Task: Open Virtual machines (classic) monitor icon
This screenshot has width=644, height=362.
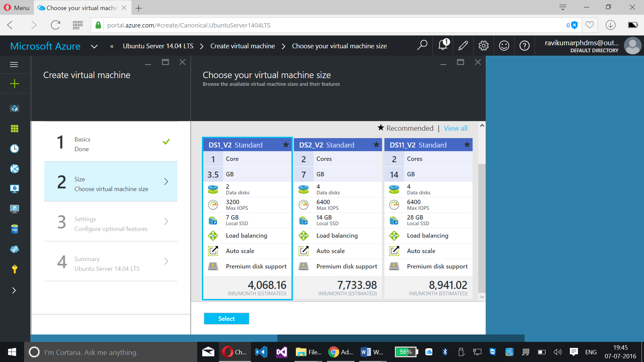Action: pos(14,189)
